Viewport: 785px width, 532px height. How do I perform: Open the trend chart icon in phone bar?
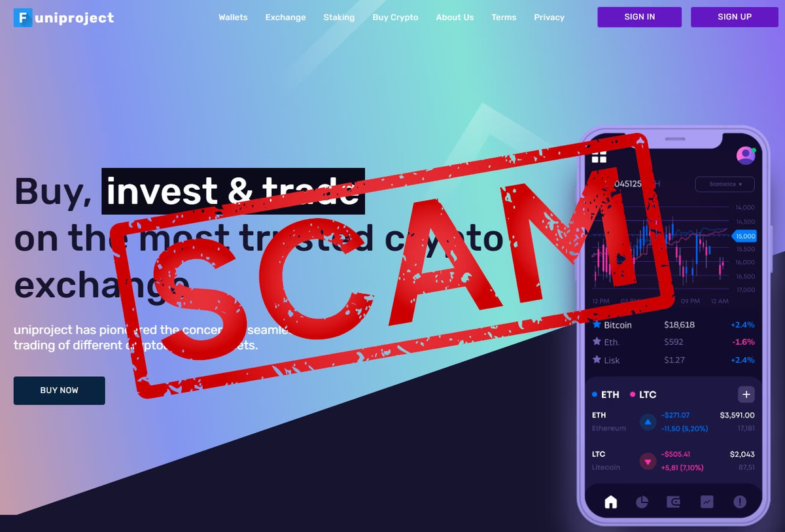[x=707, y=502]
